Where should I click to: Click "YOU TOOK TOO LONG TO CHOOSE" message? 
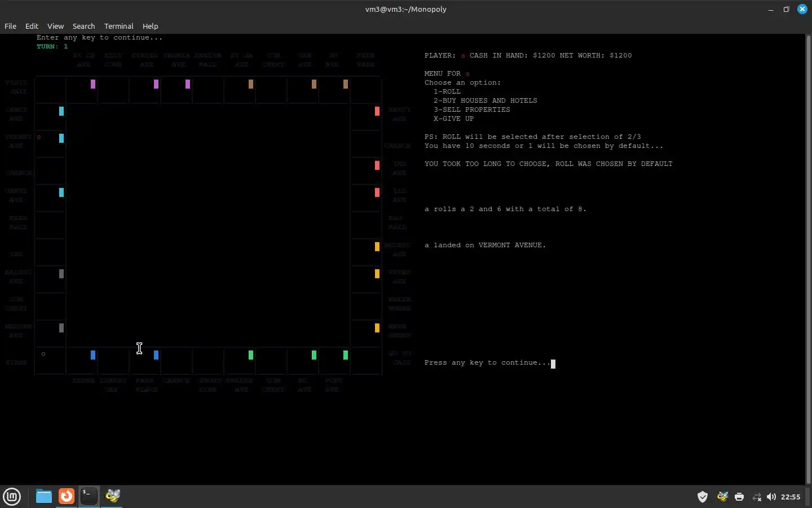click(x=549, y=164)
